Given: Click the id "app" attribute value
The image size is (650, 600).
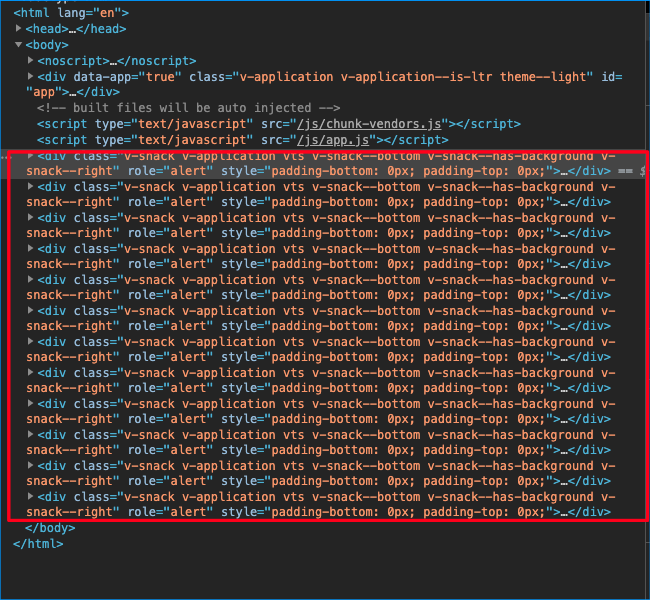Looking at the screenshot, I should coord(44,92).
